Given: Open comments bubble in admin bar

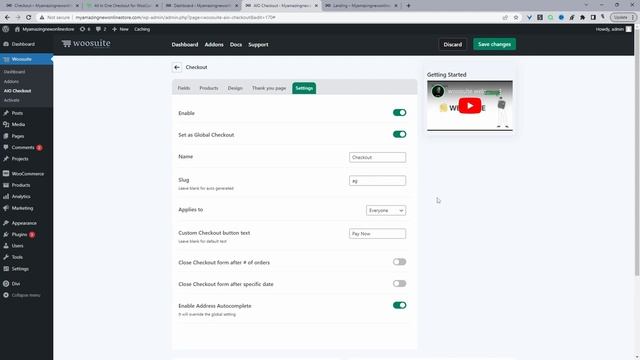Looking at the screenshot, I should 101,29.
